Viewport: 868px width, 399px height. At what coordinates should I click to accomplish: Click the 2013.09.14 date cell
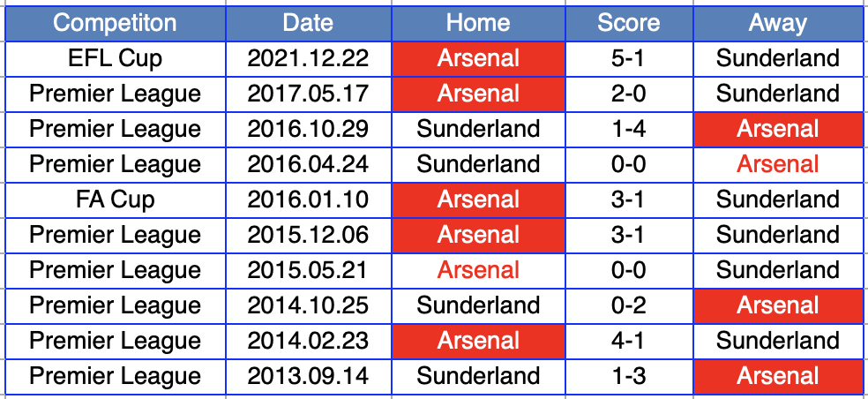(x=308, y=376)
